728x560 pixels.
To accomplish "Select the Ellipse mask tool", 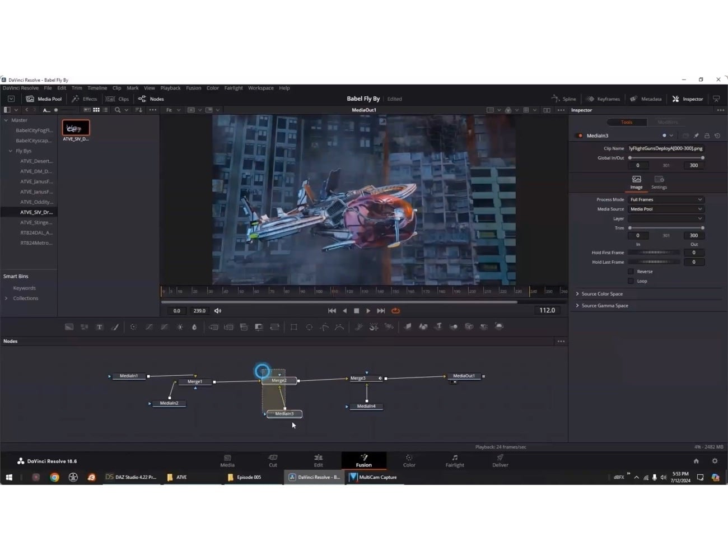I will pos(309,327).
